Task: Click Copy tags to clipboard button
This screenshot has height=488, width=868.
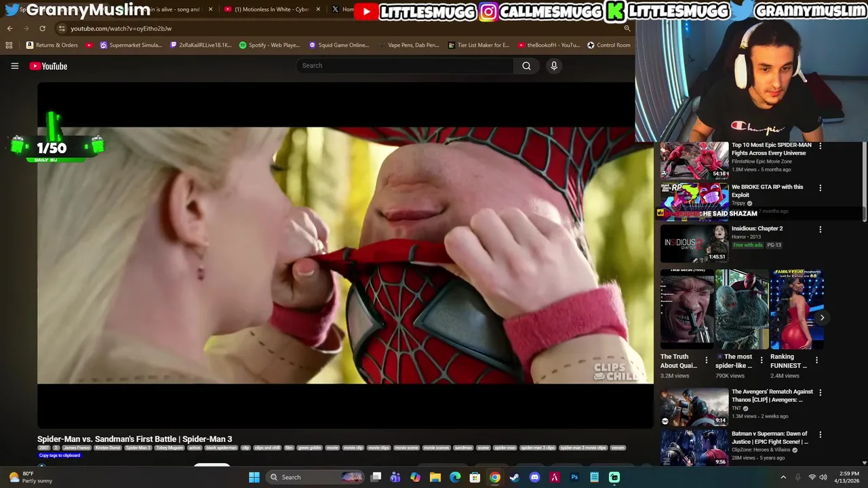Action: 60,455
